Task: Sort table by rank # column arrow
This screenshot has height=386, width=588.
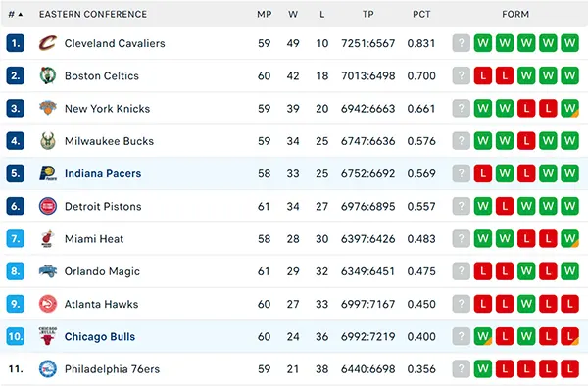Action: 21,15
